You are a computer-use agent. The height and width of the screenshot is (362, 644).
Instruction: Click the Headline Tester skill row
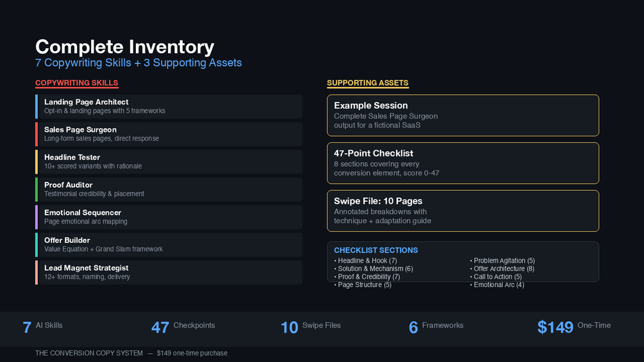169,161
